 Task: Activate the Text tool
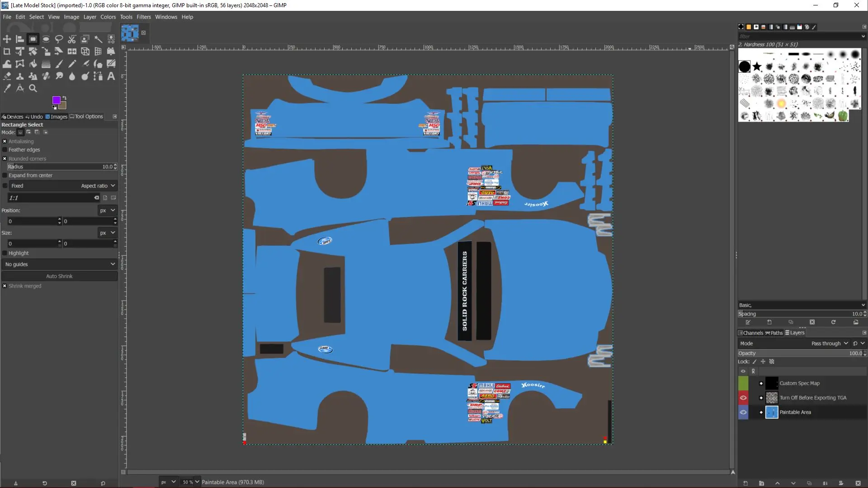[111, 76]
